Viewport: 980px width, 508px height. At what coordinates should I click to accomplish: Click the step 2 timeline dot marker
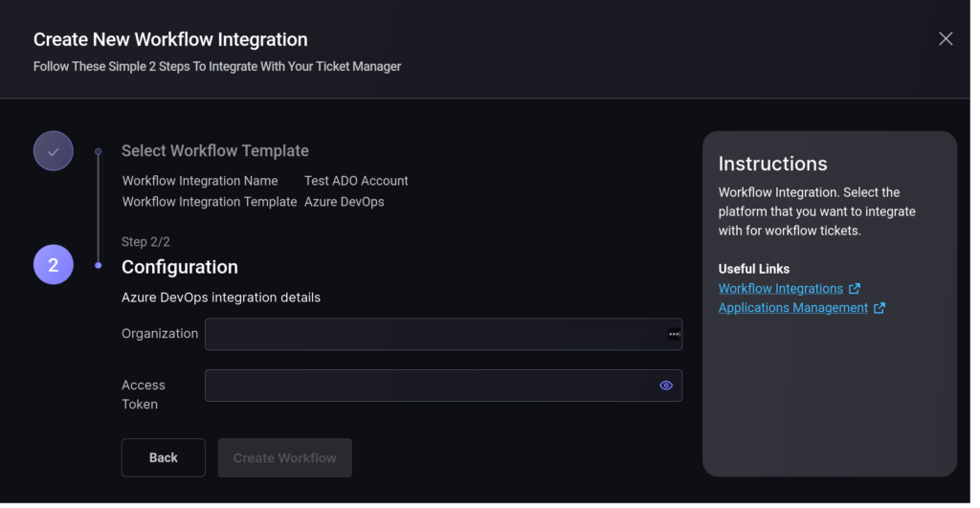(99, 266)
